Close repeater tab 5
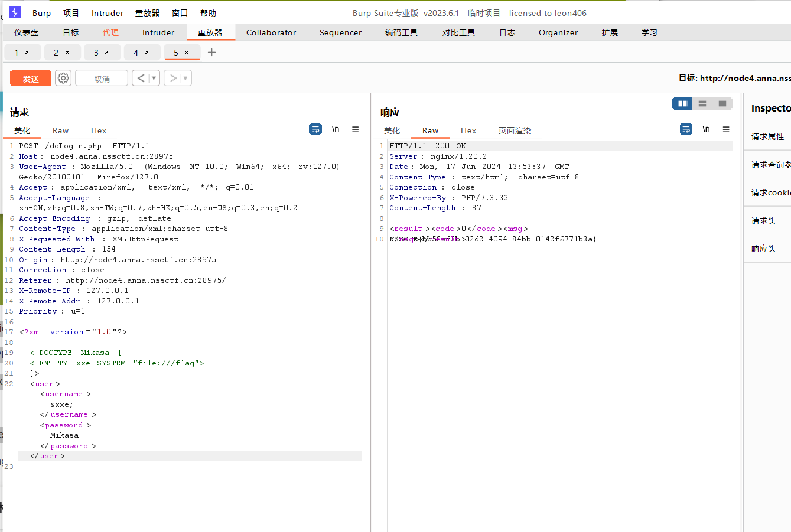The height and width of the screenshot is (532, 791). [187, 53]
